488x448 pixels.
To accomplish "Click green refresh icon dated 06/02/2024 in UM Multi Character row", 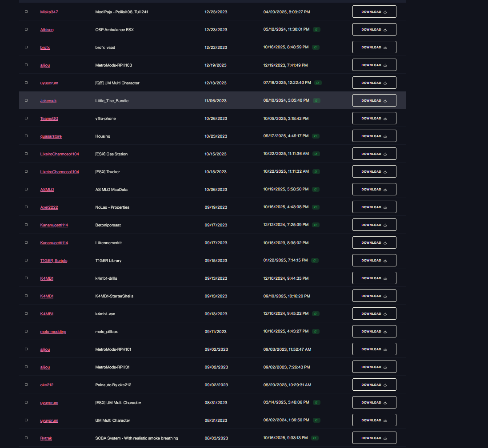I will [316, 420].
